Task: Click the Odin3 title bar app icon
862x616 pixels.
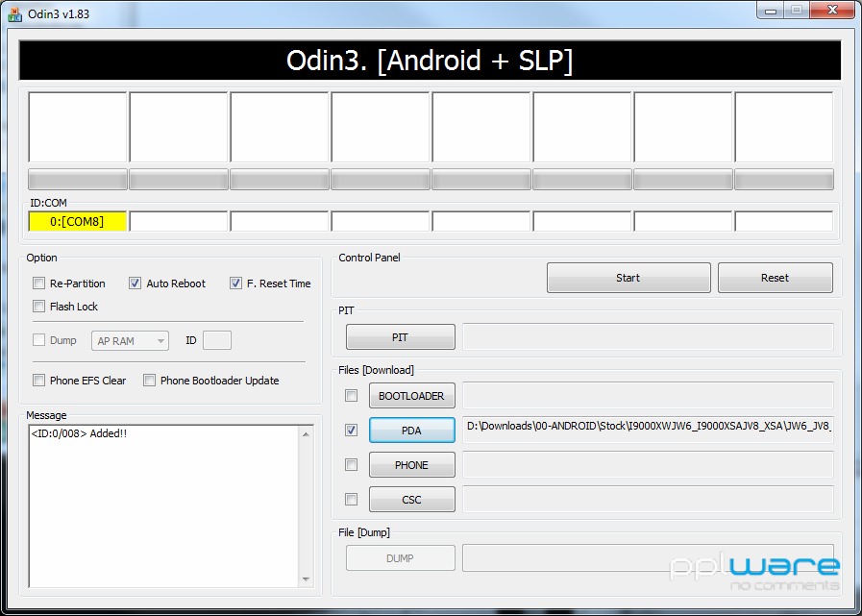Action: 14,13
